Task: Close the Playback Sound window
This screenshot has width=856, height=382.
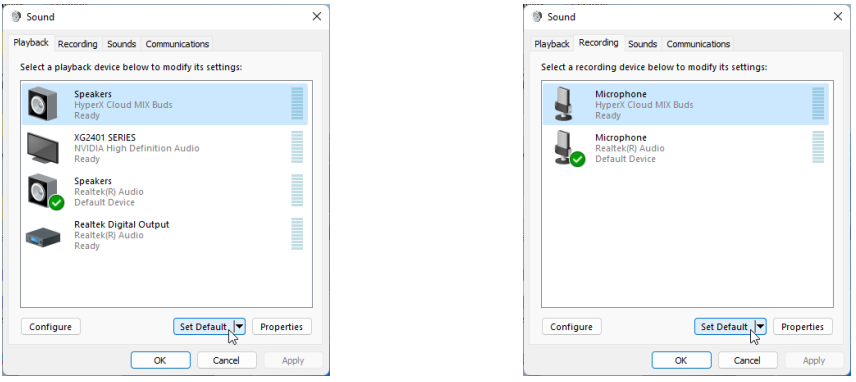Action: 317,16
